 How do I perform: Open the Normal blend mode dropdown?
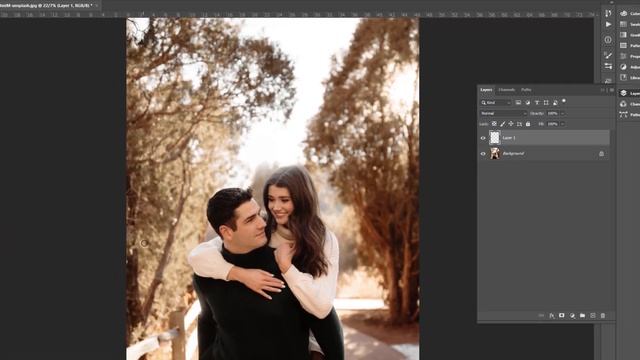click(x=503, y=113)
